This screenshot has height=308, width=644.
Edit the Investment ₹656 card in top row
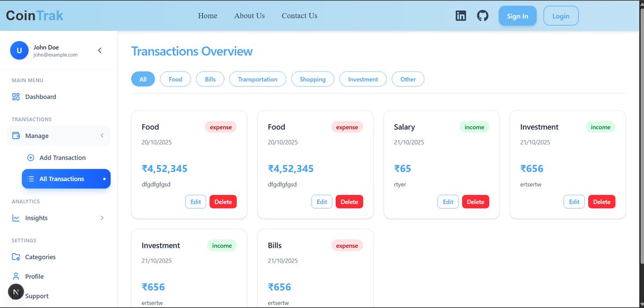[x=574, y=202]
